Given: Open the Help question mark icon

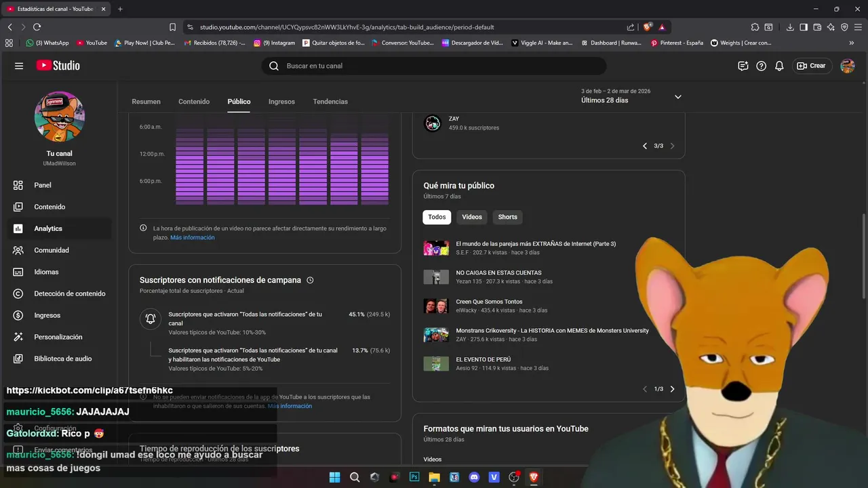Looking at the screenshot, I should (761, 66).
